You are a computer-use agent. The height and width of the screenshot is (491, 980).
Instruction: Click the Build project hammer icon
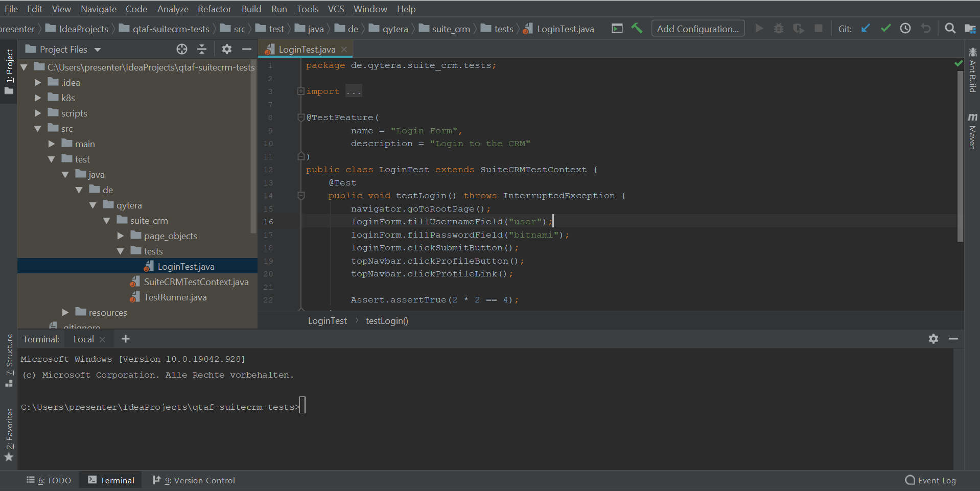[637, 29]
